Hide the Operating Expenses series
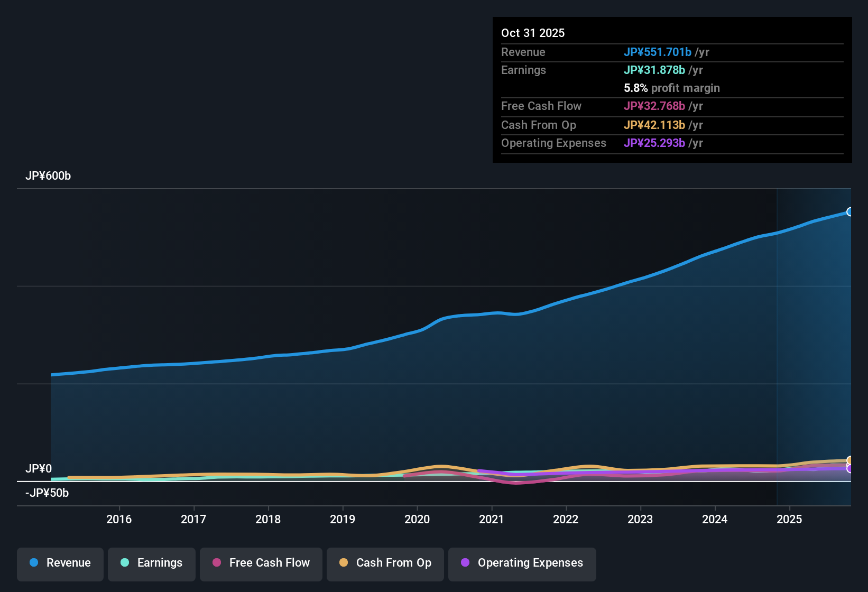This screenshot has height=592, width=868. 521,563
